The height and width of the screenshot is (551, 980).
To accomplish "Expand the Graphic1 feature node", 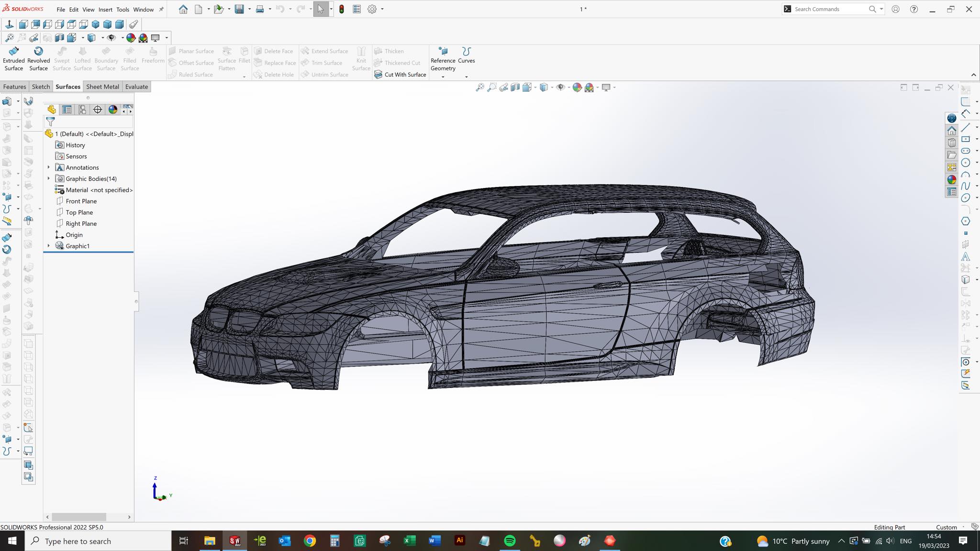I will coord(48,246).
